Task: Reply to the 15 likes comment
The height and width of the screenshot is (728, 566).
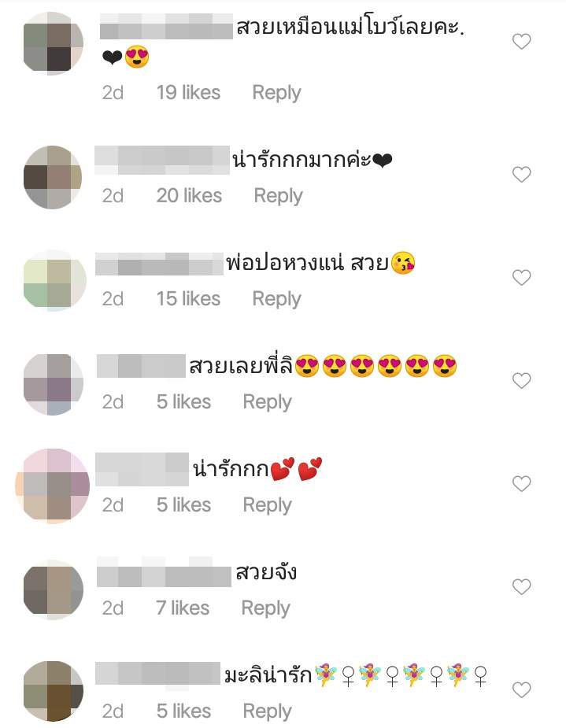Action: 277,299
